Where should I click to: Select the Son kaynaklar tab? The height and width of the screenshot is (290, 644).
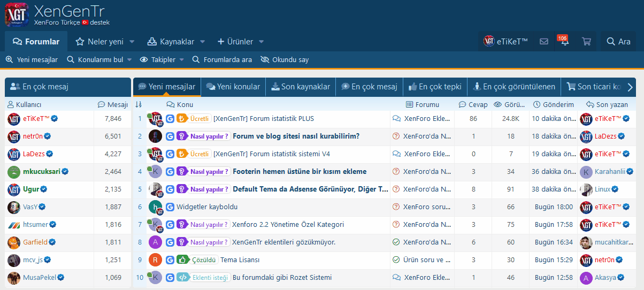pos(300,87)
